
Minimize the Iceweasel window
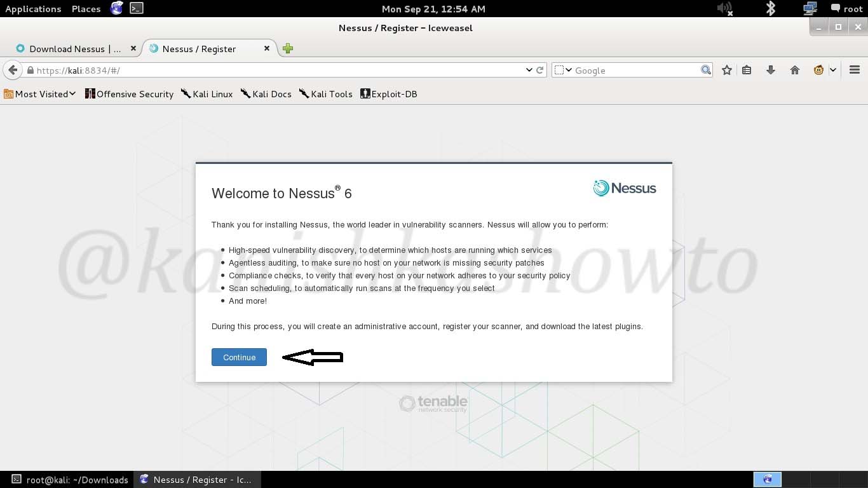point(819,27)
